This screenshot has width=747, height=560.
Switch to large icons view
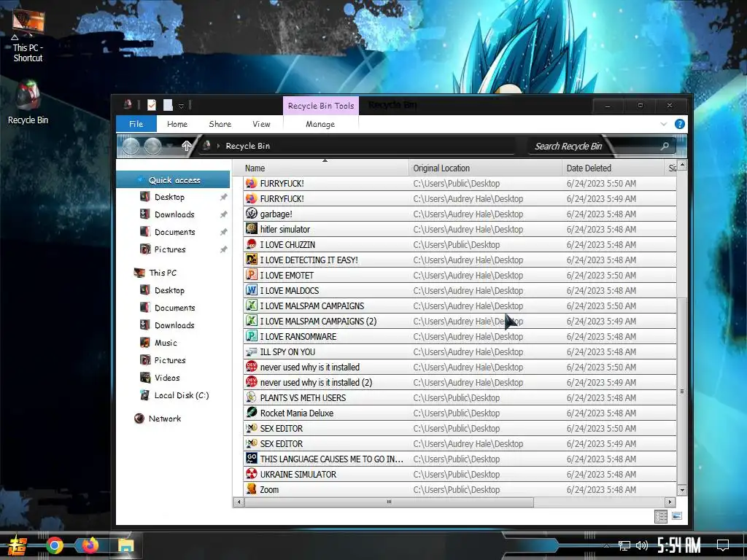677,516
